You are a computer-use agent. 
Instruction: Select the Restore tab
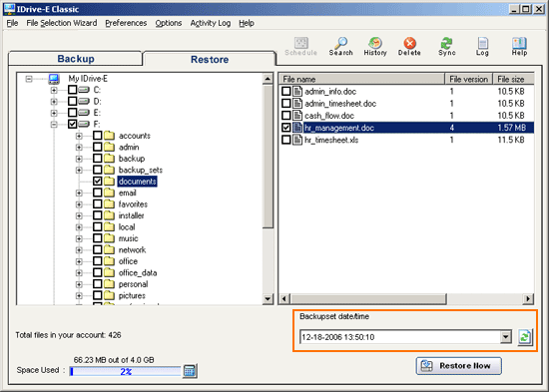(210, 59)
